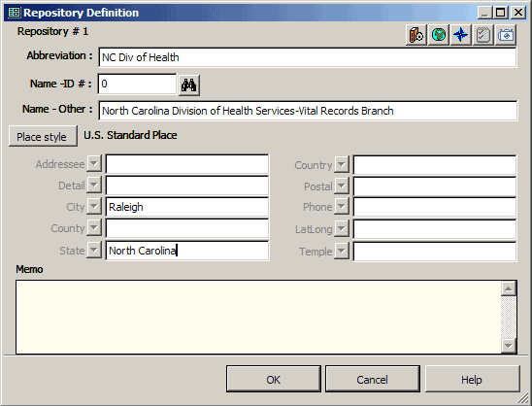Click the blue compass star icon
The width and height of the screenshot is (532, 406).
[461, 35]
